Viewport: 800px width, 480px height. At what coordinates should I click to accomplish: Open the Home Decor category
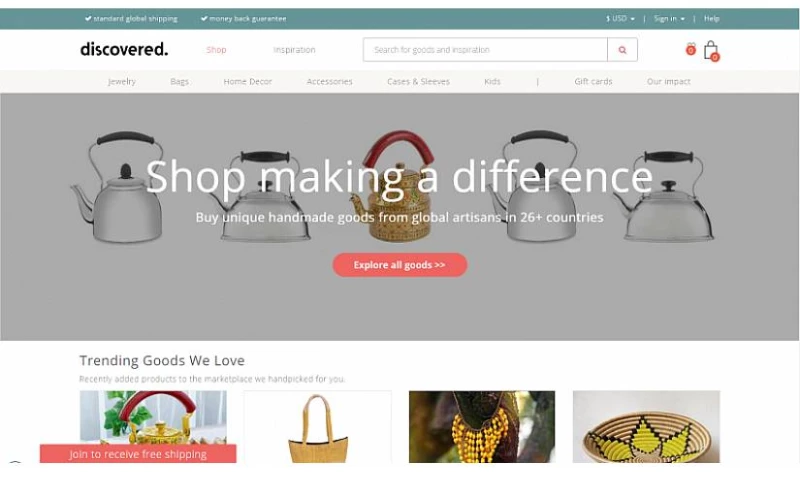pos(247,82)
